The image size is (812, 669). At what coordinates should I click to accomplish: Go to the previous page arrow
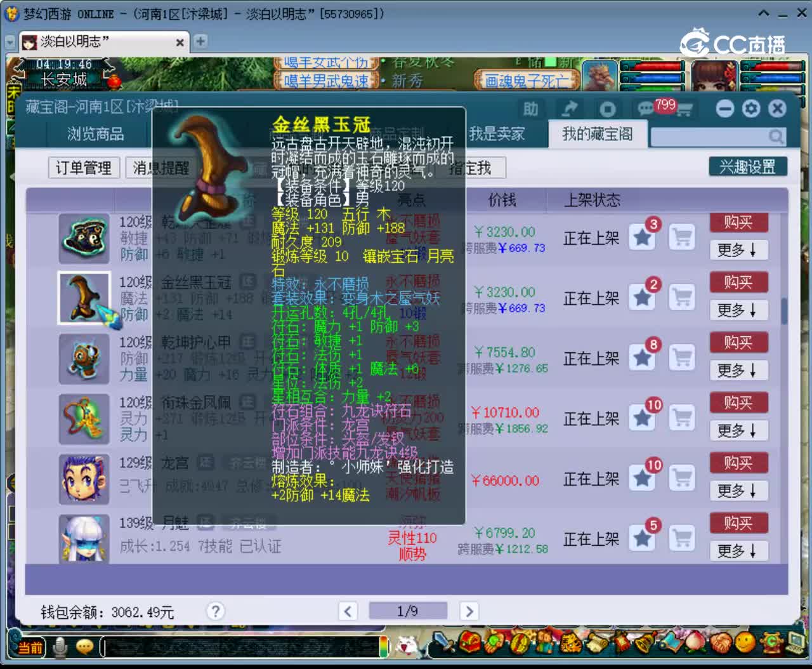[x=348, y=611]
